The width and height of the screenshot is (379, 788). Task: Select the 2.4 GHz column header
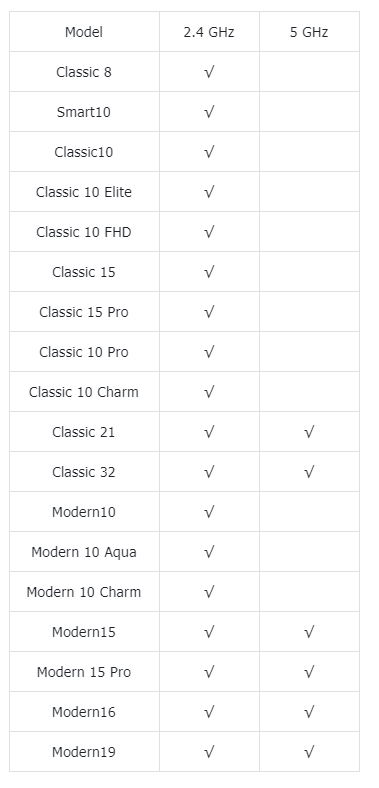coord(209,32)
